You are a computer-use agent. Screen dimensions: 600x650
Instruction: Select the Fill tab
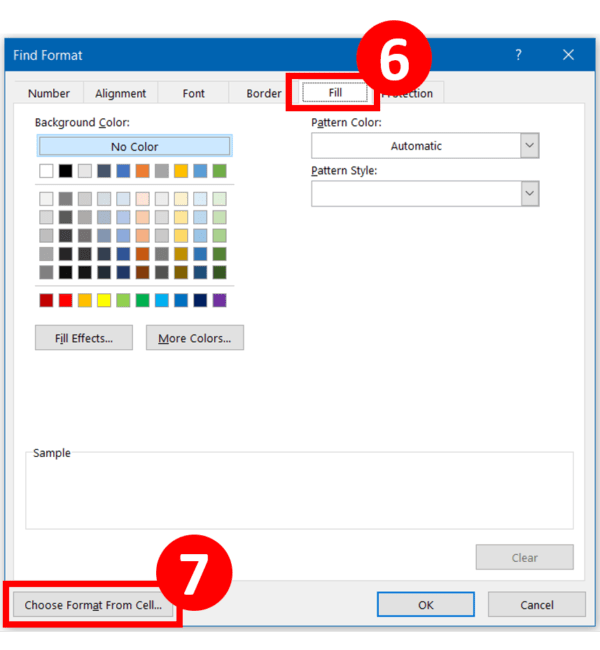335,92
